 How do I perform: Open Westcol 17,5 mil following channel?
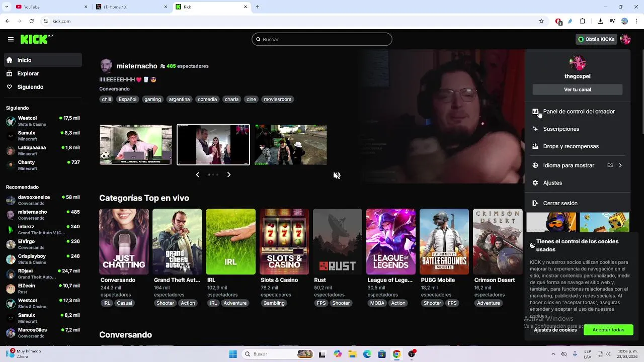point(43,121)
